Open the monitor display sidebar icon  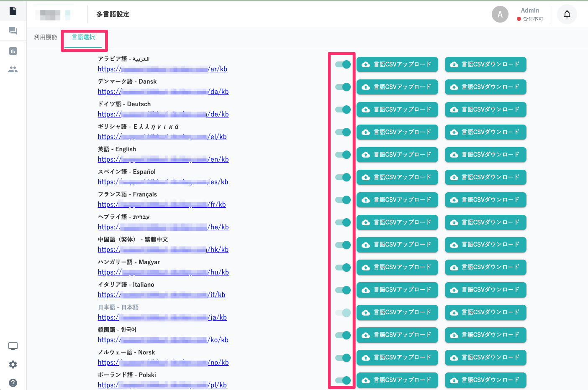click(13, 346)
